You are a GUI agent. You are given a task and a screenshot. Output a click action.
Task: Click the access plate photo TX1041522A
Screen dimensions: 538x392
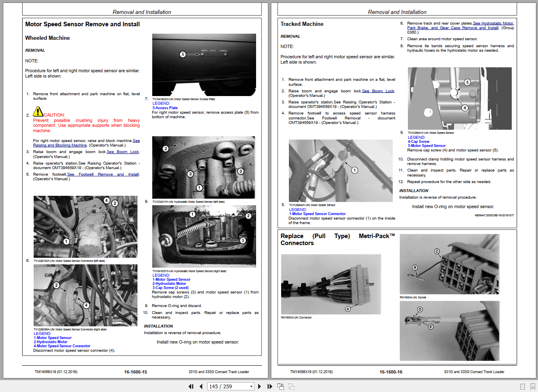(x=204, y=65)
